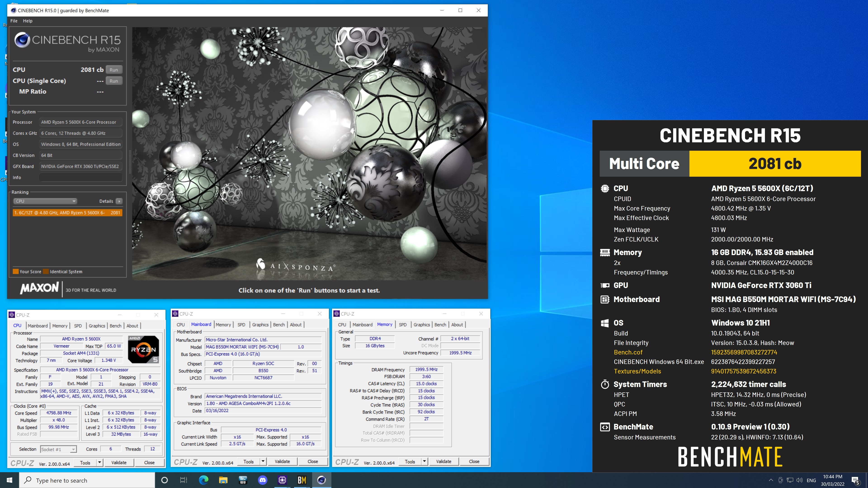868x488 pixels.
Task: Click CAS# Latency 15.0 clocks value
Action: point(426,384)
